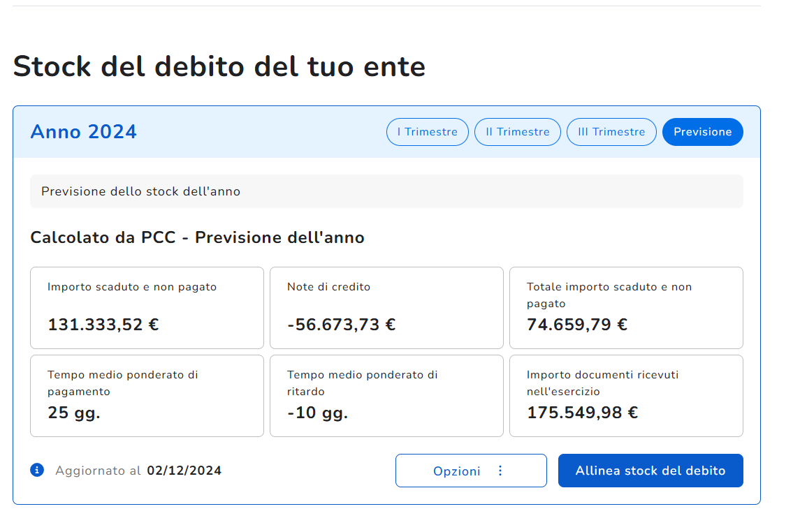Select the Note di credito card

(x=386, y=308)
